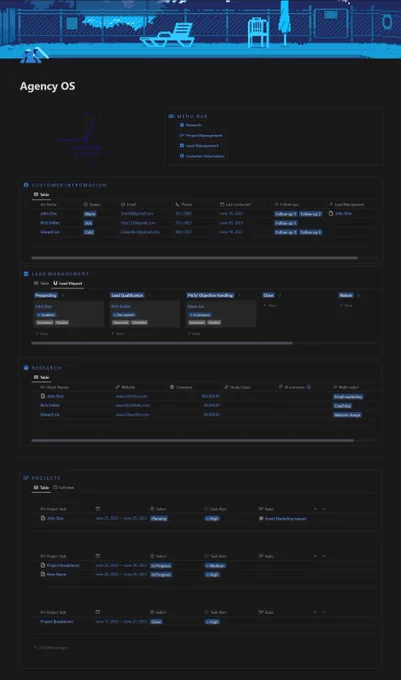This screenshot has height=680, width=401.
Task: Click the house icon beside RESEARCH heading
Action: coord(26,368)
